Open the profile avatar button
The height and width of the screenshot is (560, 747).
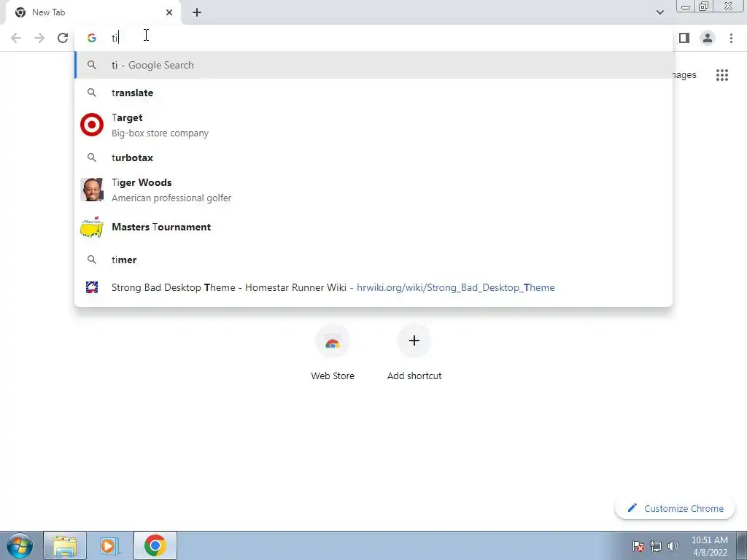708,38
